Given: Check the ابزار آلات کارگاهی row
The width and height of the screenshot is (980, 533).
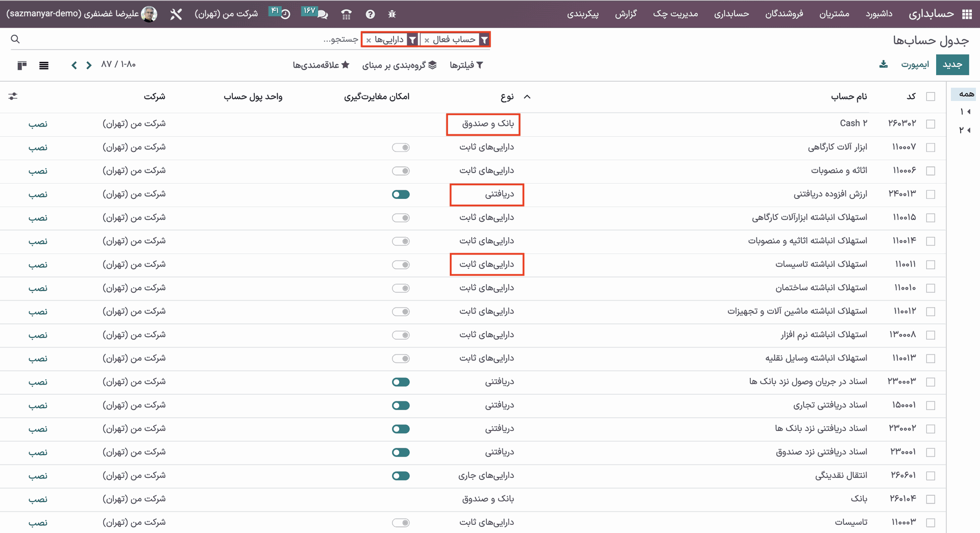Looking at the screenshot, I should (x=930, y=147).
